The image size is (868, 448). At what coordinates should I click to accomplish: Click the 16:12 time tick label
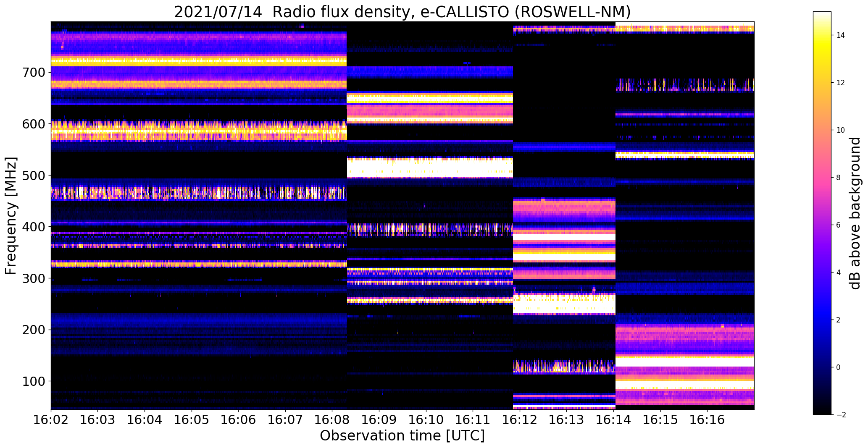tap(520, 419)
